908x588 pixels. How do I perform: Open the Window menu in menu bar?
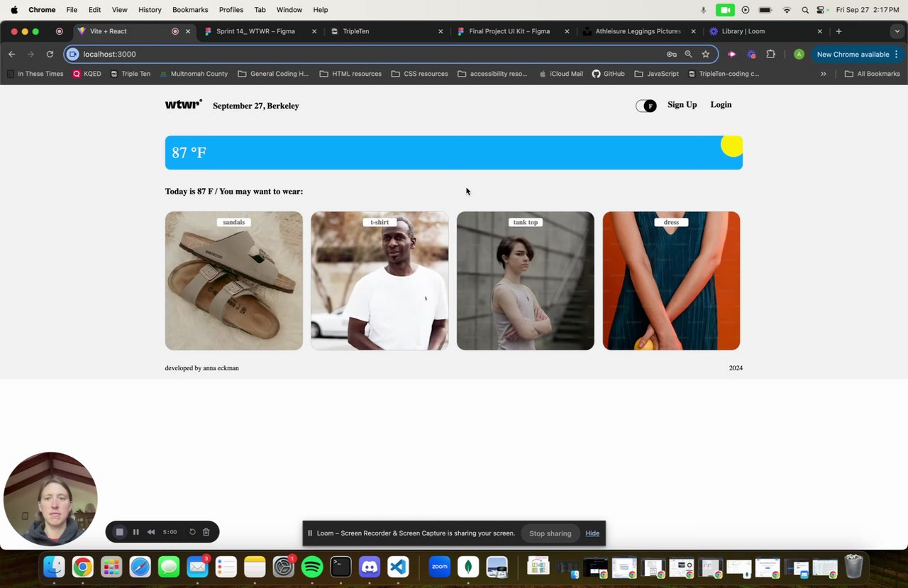click(x=289, y=10)
